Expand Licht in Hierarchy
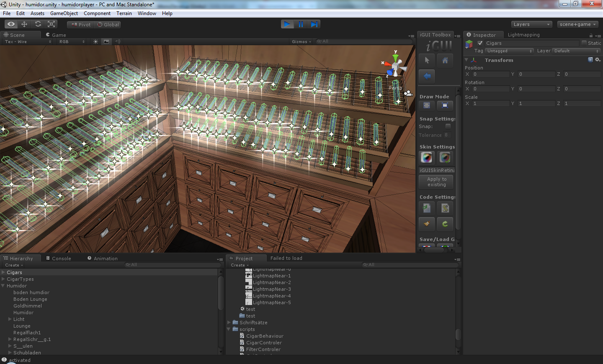 10,319
